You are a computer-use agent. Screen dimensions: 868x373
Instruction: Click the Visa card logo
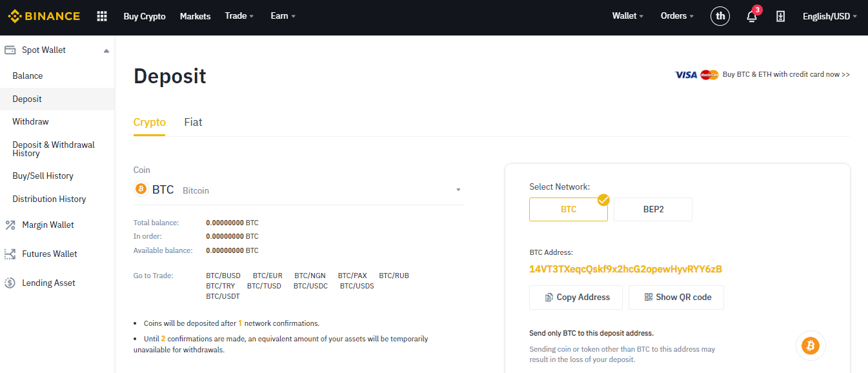click(x=686, y=75)
